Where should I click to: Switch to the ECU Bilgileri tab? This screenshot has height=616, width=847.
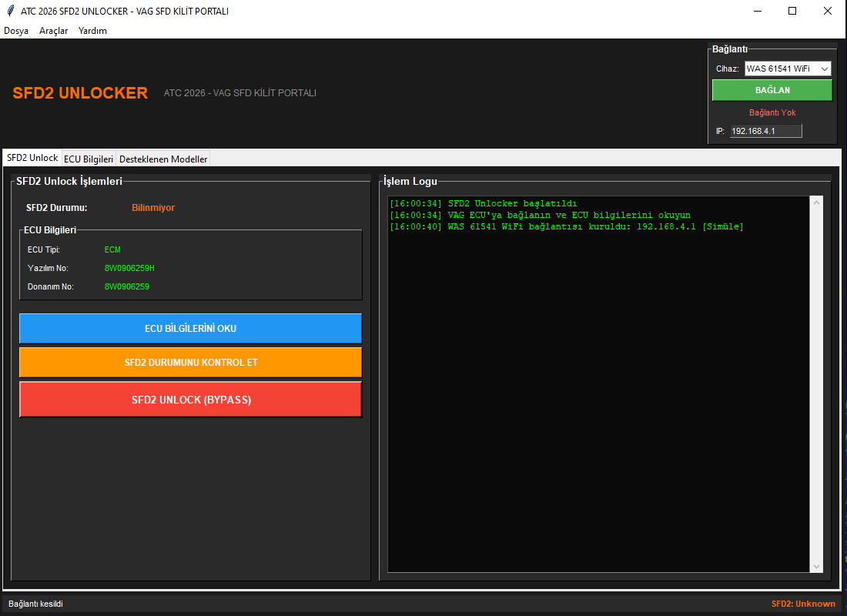point(89,159)
